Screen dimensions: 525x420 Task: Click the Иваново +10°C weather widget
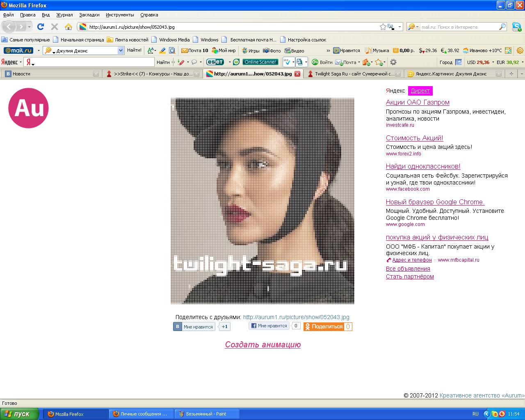tap(482, 50)
